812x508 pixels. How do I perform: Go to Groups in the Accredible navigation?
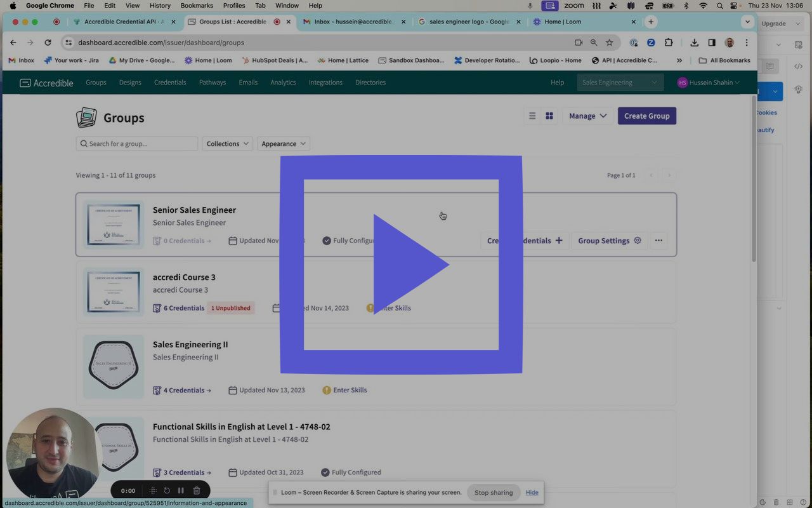[96, 83]
